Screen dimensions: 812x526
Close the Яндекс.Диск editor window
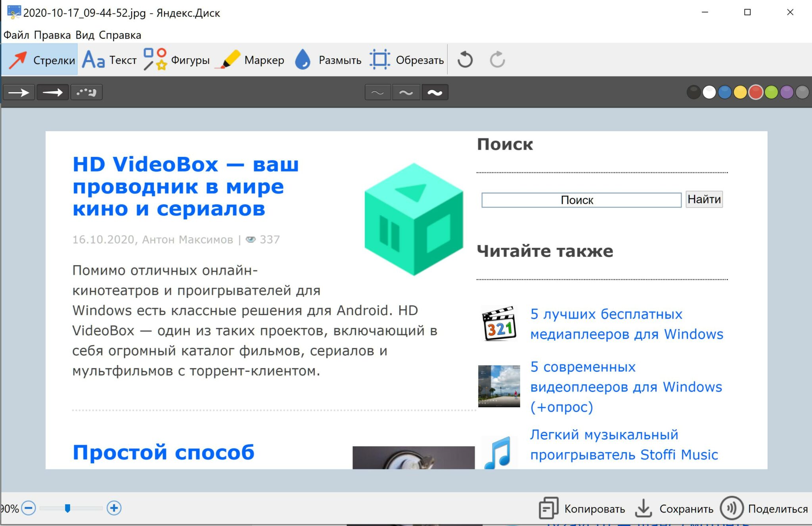click(790, 12)
